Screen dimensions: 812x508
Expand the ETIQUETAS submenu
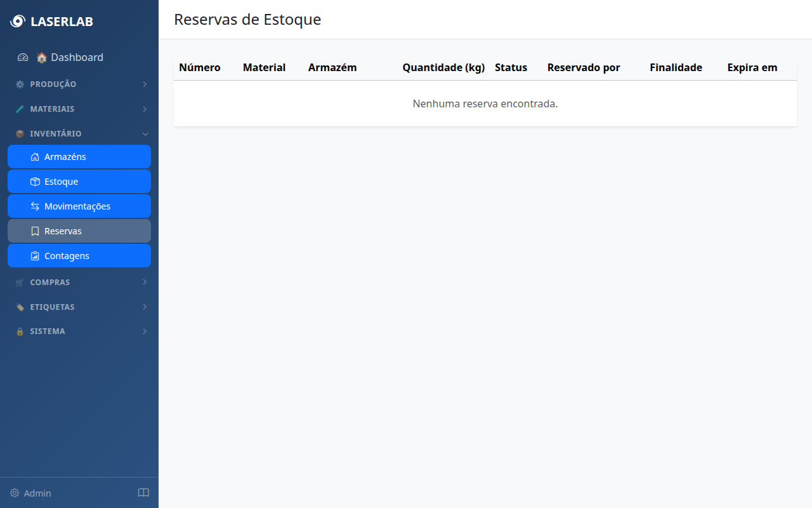tap(145, 307)
